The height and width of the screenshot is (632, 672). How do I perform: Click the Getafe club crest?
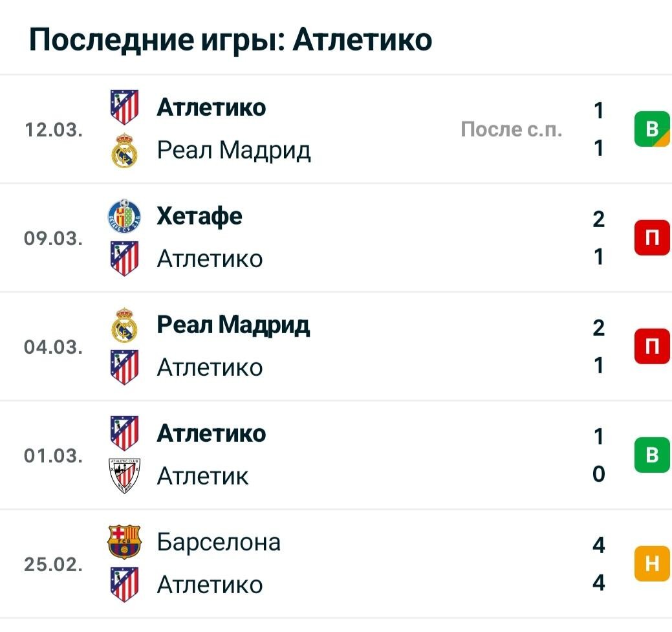click(x=124, y=216)
